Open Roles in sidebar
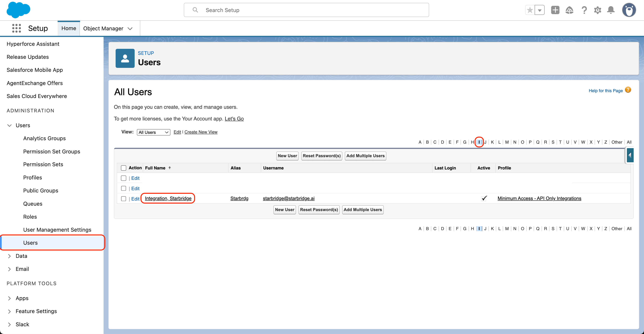 pos(30,217)
